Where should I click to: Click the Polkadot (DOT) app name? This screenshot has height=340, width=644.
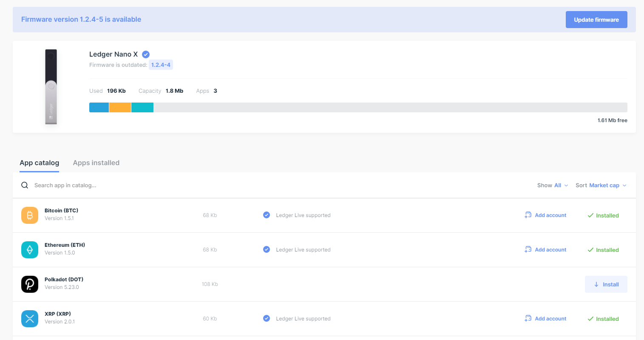click(64, 280)
